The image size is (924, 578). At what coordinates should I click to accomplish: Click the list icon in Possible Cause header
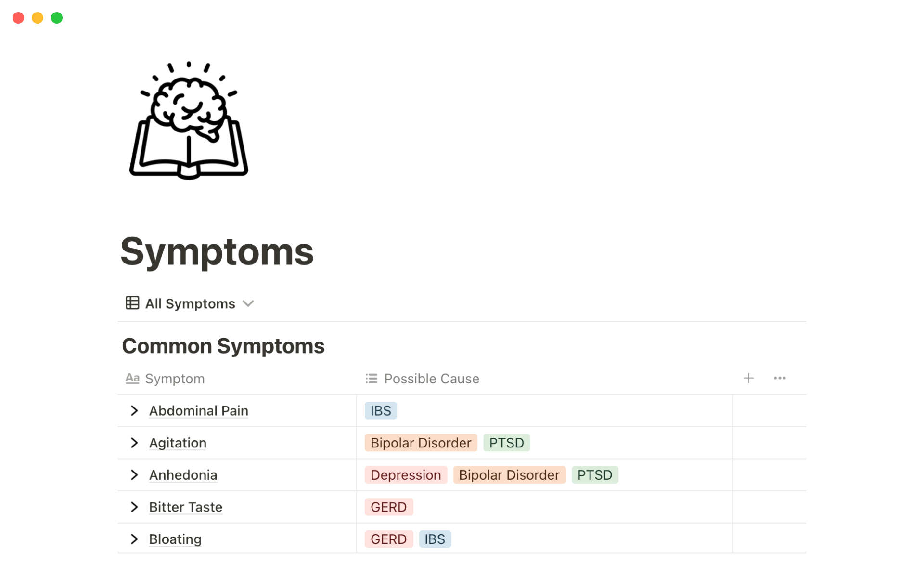click(x=372, y=379)
